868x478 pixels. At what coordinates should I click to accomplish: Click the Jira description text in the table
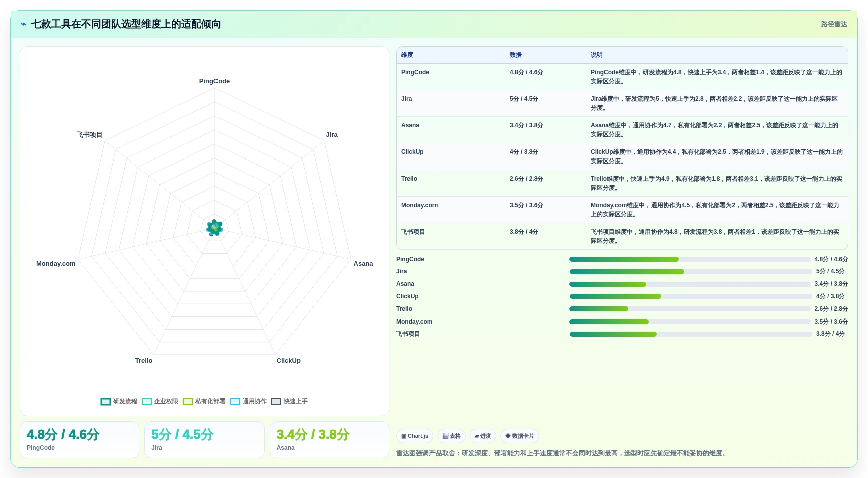point(715,103)
